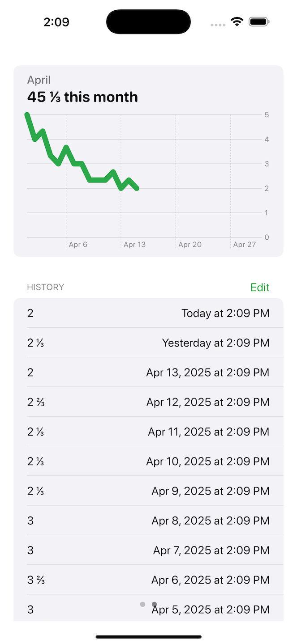Tap the heading '45 ⅓ this month'
The height and width of the screenshot is (644, 297).
(82, 97)
